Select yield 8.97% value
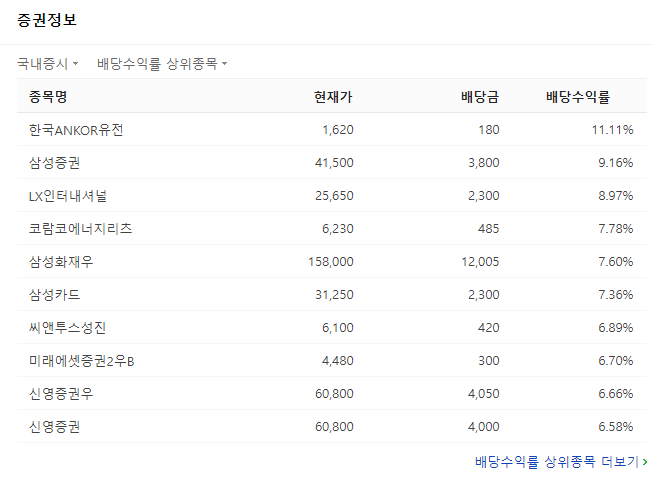The image size is (652, 478). [x=616, y=196]
